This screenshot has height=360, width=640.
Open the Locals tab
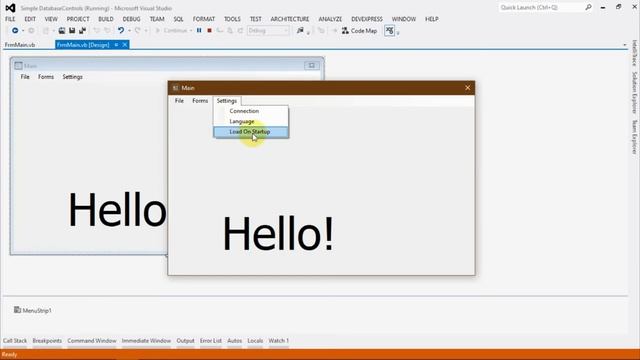255,341
